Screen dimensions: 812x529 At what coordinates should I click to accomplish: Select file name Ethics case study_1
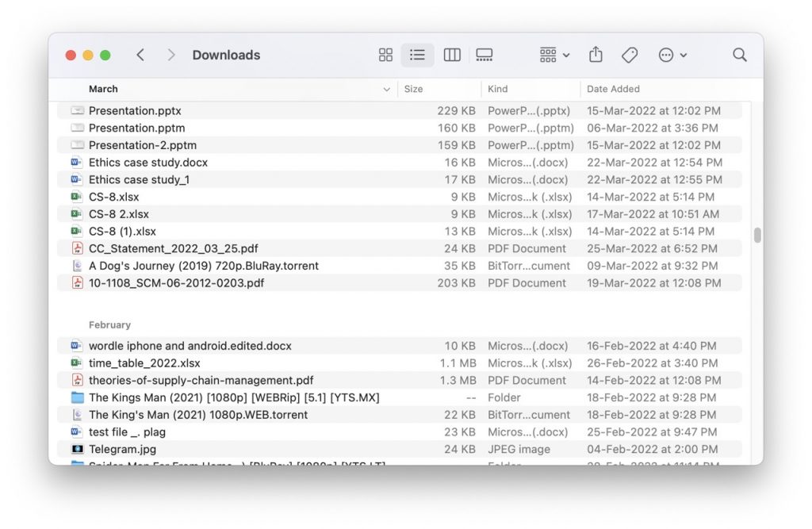[140, 180]
